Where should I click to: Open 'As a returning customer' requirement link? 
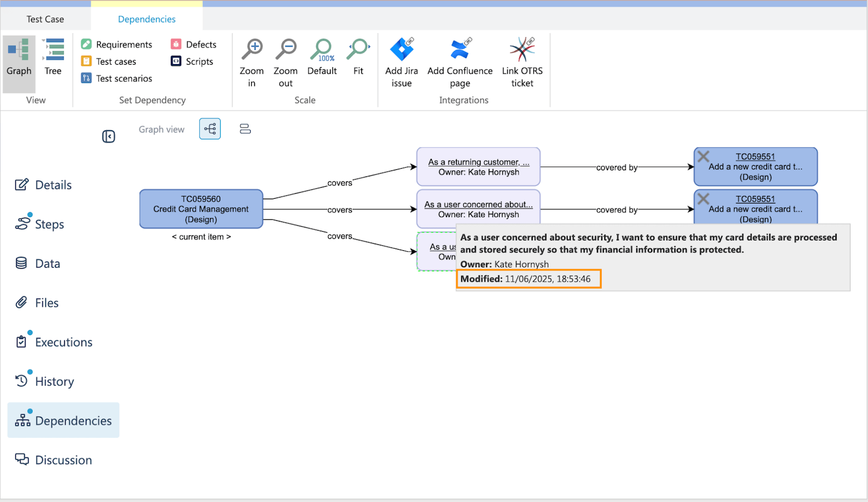pos(478,162)
